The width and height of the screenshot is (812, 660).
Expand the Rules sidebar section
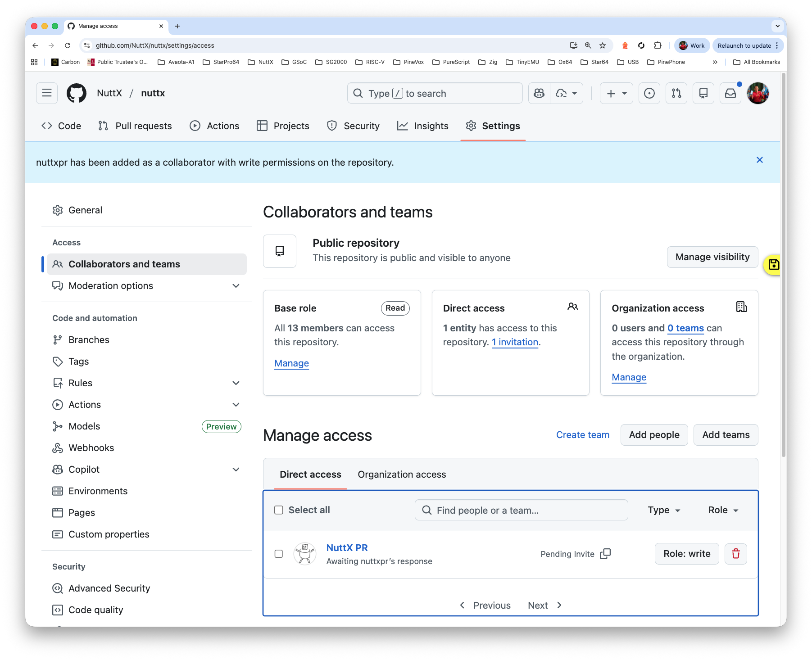(x=236, y=383)
